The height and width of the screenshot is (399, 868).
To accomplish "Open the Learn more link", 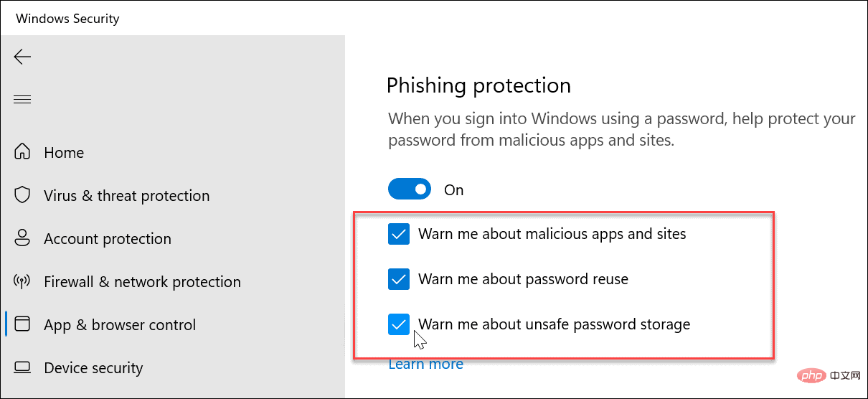I will (x=426, y=364).
